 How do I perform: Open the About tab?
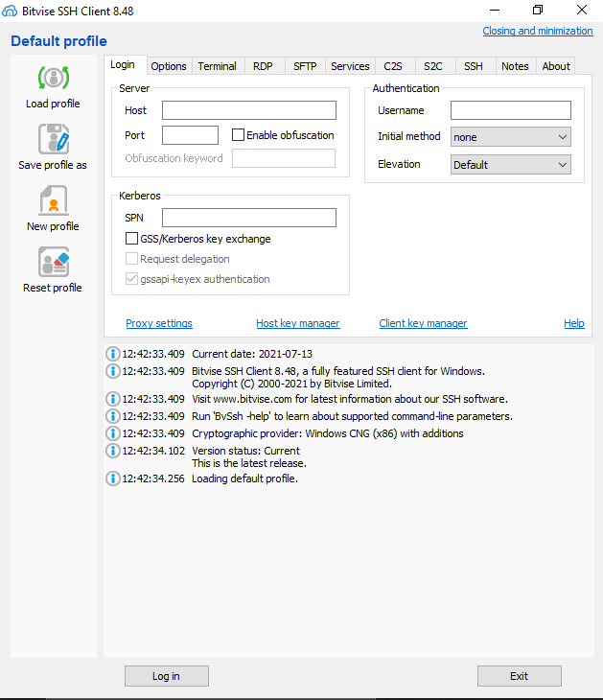click(x=556, y=66)
